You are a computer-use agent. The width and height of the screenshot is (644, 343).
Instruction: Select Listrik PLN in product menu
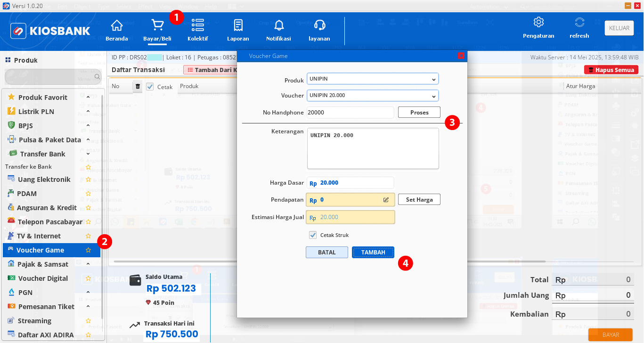click(36, 112)
